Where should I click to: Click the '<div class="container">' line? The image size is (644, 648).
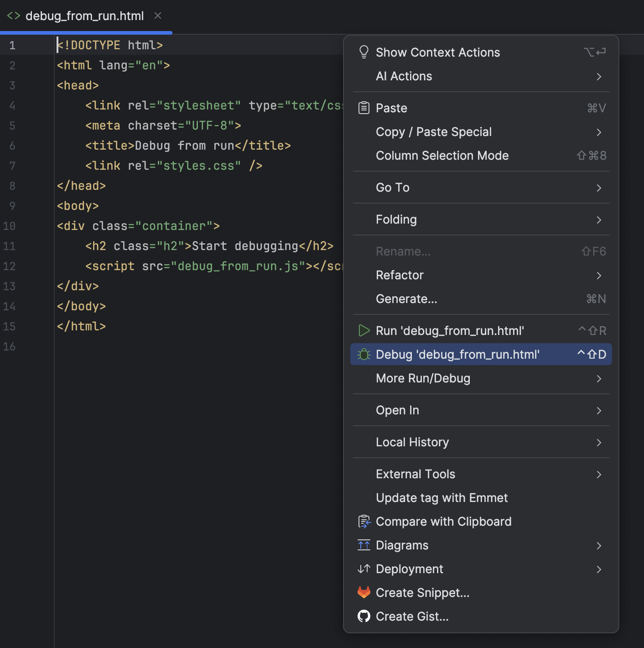point(138,226)
